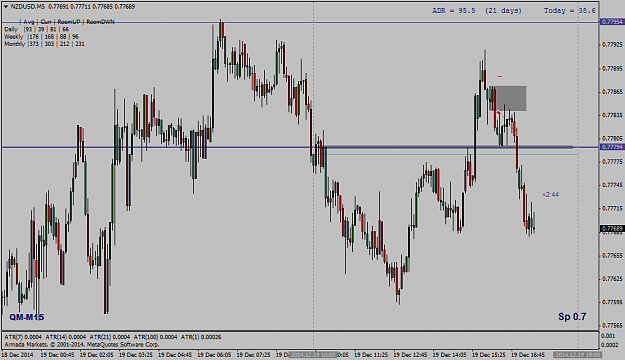The width and height of the screenshot is (625, 360).
Task: Click the 0.77715 price scale label
Action: [612, 209]
